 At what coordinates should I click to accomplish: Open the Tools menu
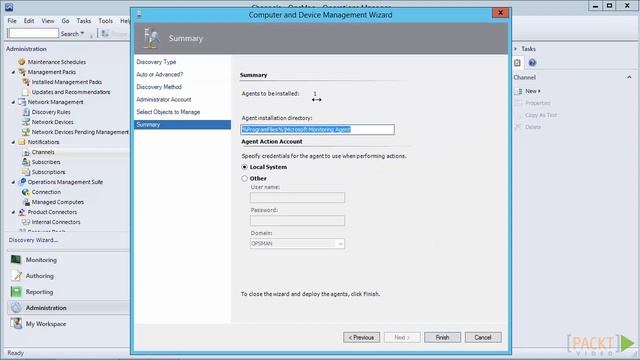click(x=105, y=21)
